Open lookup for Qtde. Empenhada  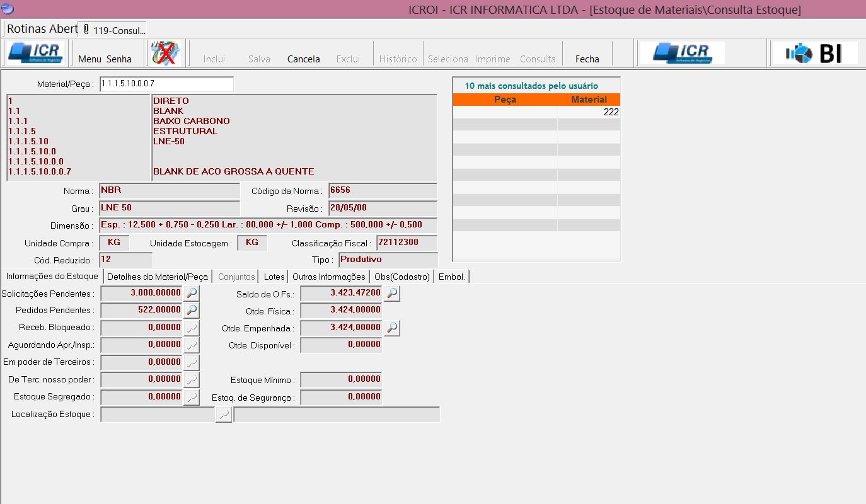point(392,328)
